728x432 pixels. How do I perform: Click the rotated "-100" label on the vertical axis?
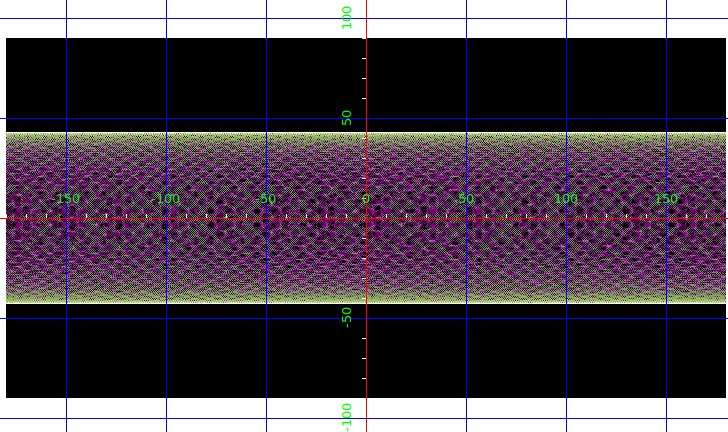click(x=347, y=416)
